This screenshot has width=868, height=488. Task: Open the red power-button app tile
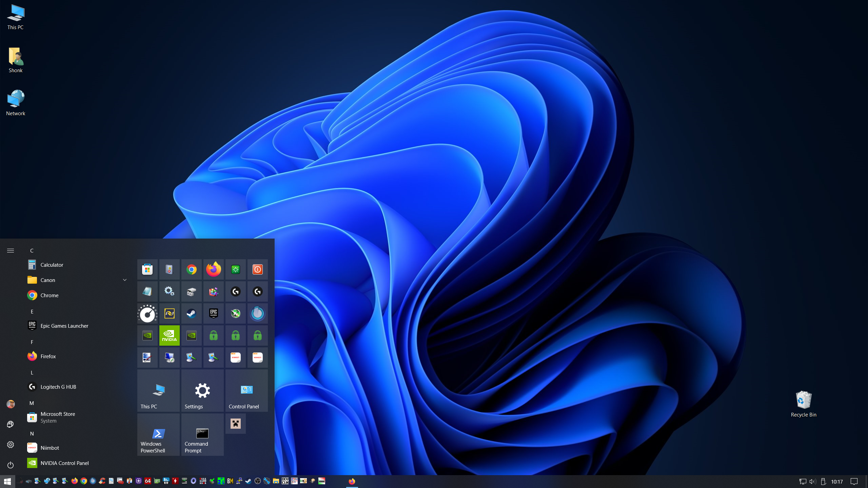coord(257,269)
